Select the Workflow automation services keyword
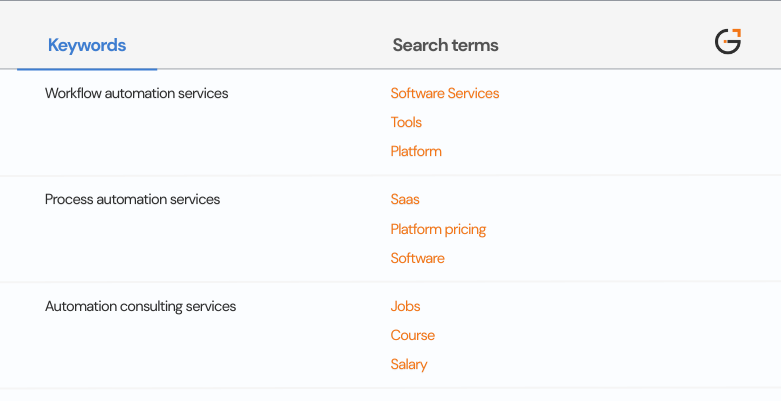Image resolution: width=781 pixels, height=401 pixels. pos(137,93)
